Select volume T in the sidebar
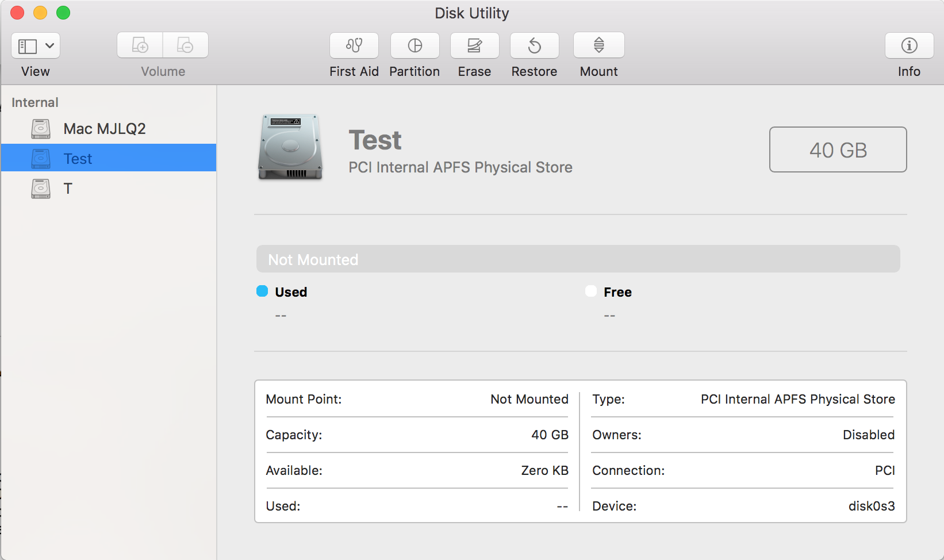944x560 pixels. (x=68, y=189)
